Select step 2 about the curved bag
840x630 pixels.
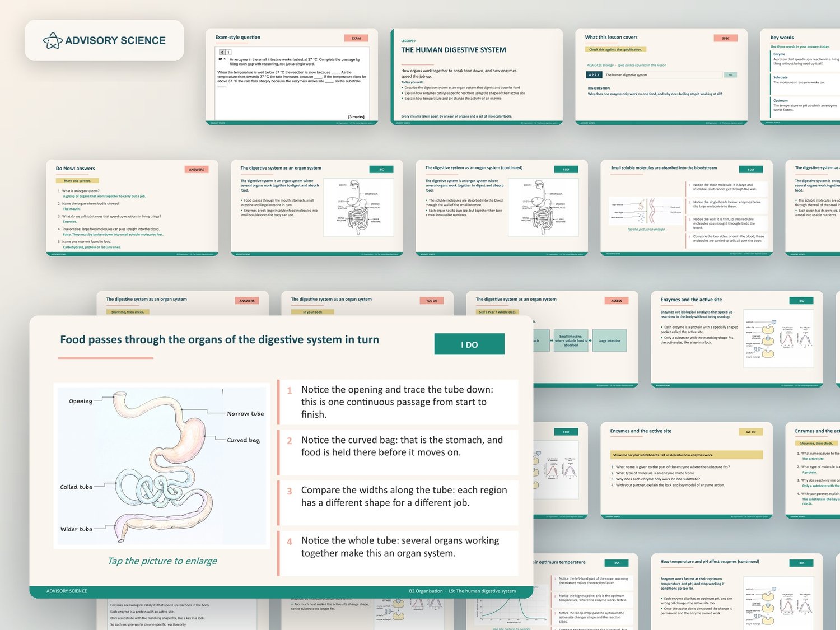click(398, 452)
